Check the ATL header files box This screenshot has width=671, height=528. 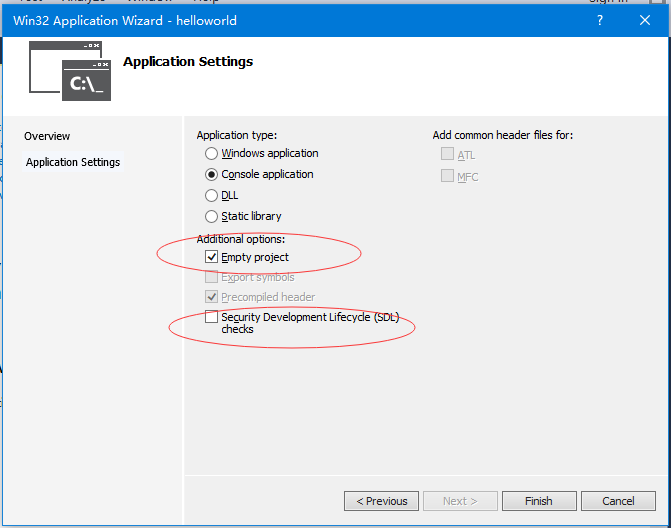click(x=447, y=155)
